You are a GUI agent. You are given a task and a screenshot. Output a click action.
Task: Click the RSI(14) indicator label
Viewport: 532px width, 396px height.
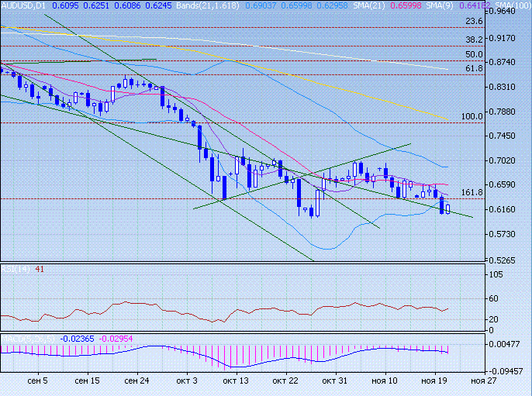(x=16, y=269)
